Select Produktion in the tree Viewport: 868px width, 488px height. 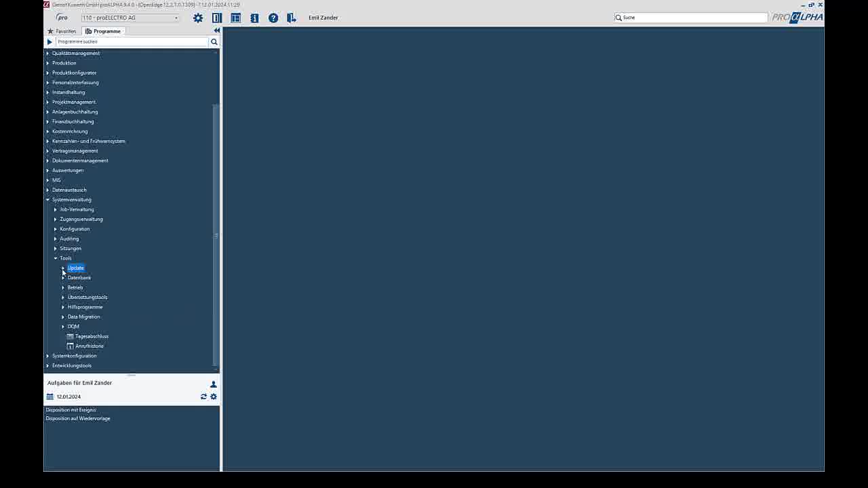64,63
